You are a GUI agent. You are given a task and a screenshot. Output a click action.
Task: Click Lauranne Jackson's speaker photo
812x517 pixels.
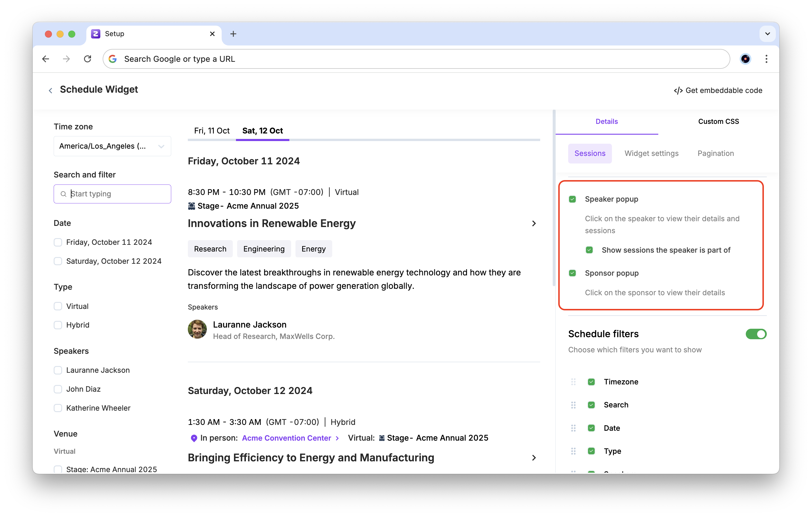tap(197, 329)
